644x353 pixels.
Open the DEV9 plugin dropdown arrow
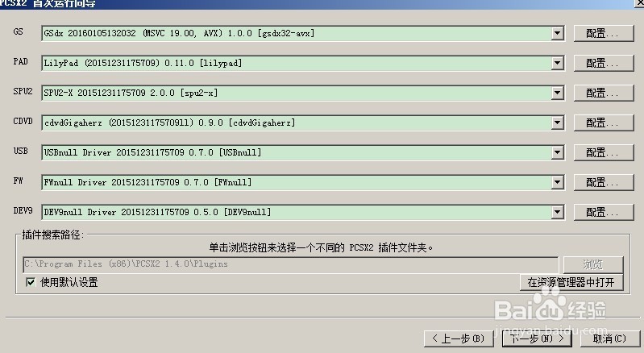(x=557, y=212)
